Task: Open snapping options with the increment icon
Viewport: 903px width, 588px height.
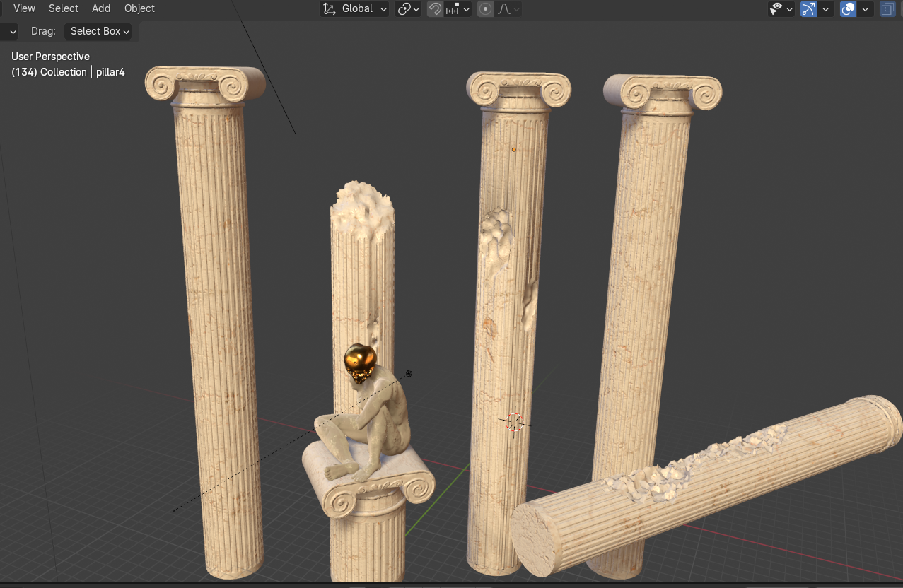Action: (458, 9)
